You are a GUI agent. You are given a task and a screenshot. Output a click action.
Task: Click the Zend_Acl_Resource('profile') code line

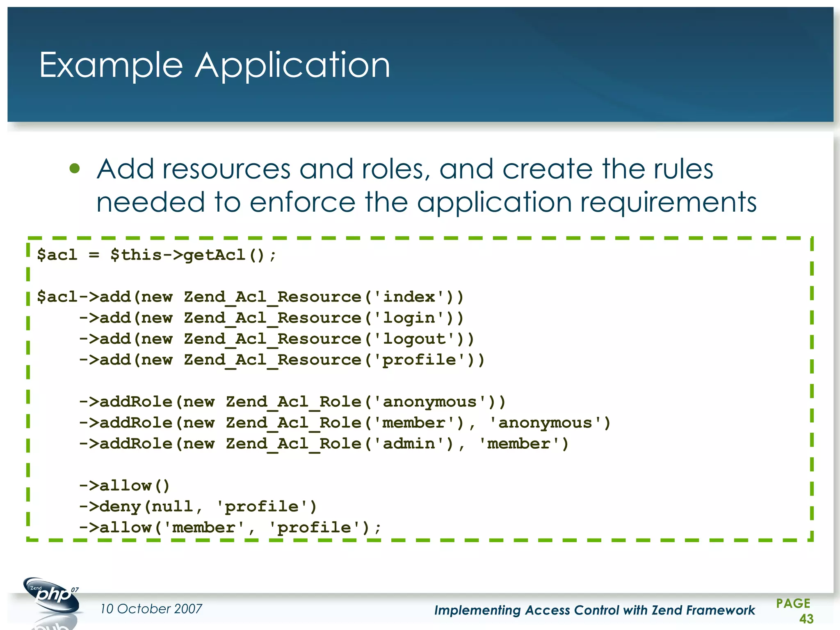(x=282, y=360)
